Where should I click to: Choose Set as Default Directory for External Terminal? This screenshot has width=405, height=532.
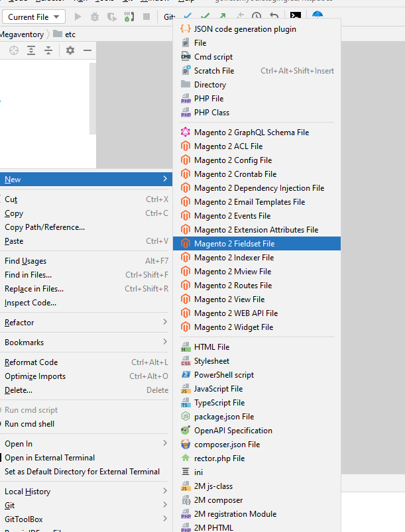[x=86, y=471]
